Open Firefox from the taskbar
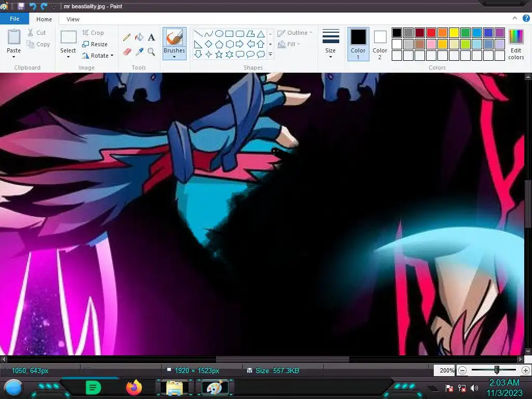 pyautogui.click(x=134, y=388)
